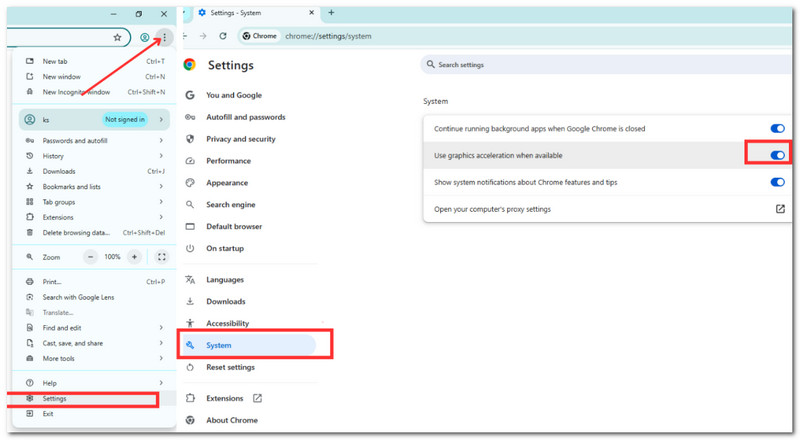800x440 pixels.
Task: Select New window menu item
Action: tap(95, 77)
